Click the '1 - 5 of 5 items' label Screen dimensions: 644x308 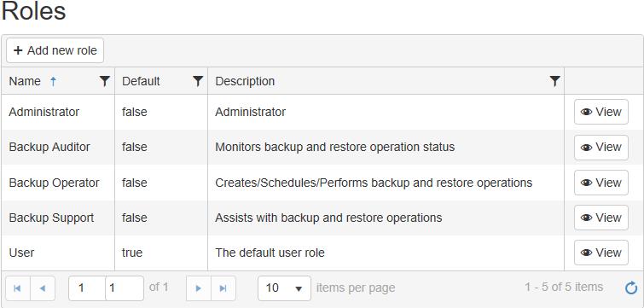point(564,287)
